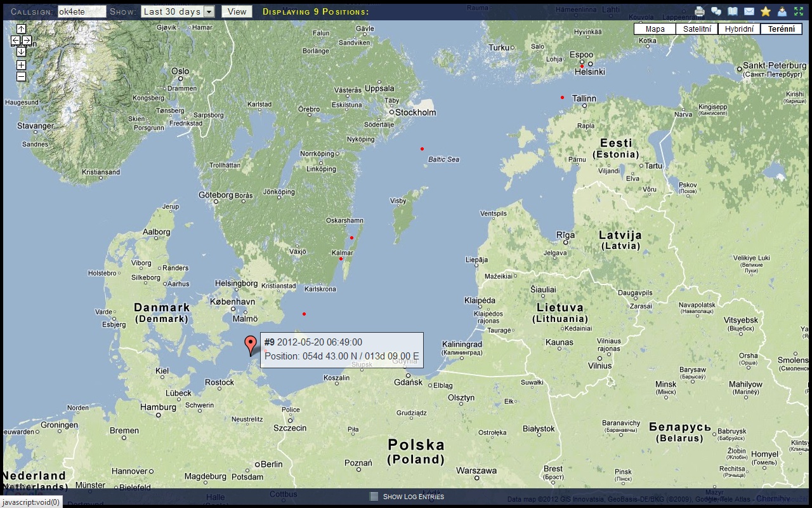
Task: Click the yellow star favorites icon
Action: tap(766, 11)
